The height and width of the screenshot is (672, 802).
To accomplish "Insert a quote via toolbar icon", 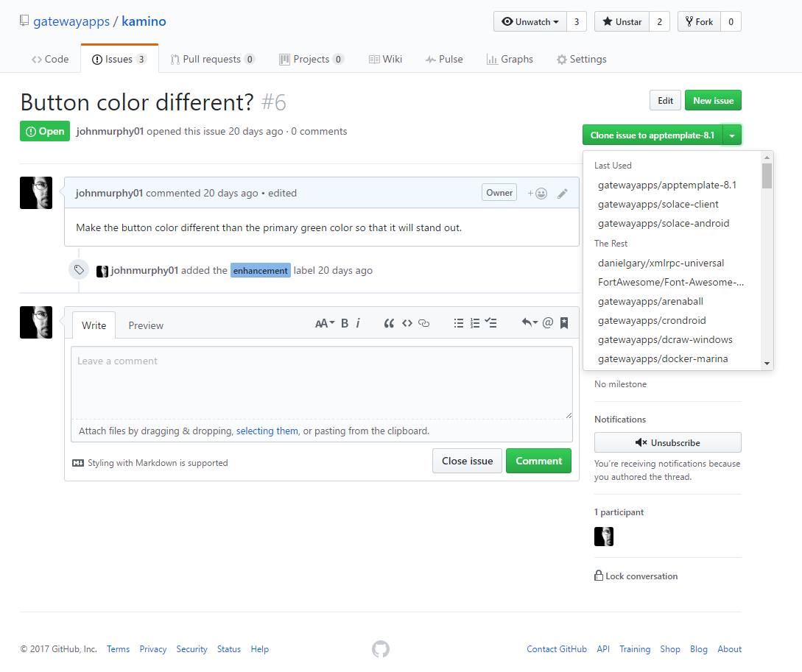I will coord(390,323).
